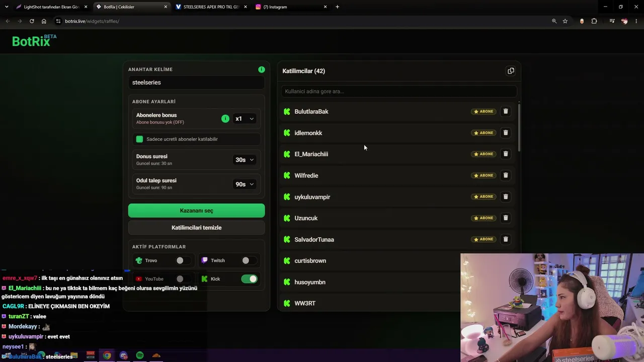Enable the Trovo platform toggle
Screen dimensions: 644x362
(183, 260)
